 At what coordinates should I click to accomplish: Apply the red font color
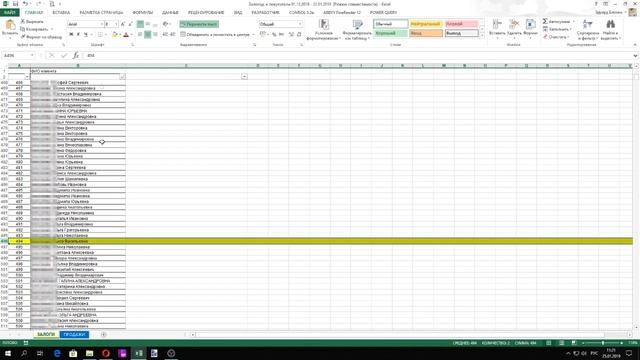[126, 35]
